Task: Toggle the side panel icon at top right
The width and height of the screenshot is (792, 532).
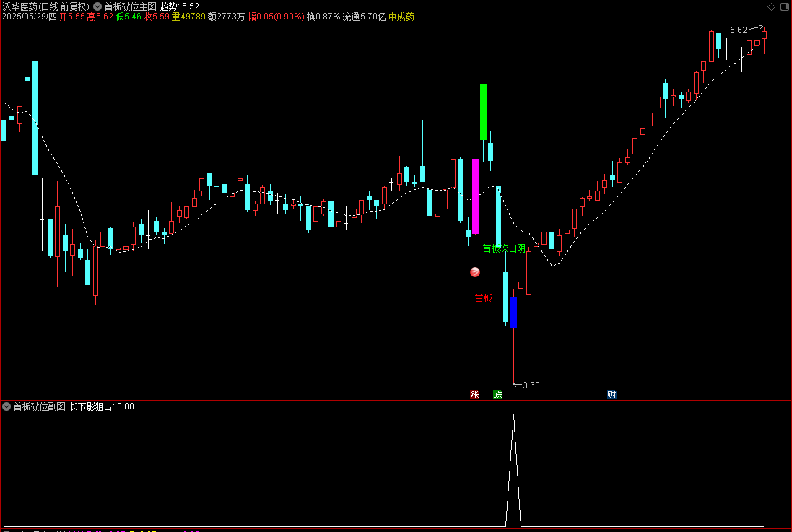Action: click(x=784, y=6)
